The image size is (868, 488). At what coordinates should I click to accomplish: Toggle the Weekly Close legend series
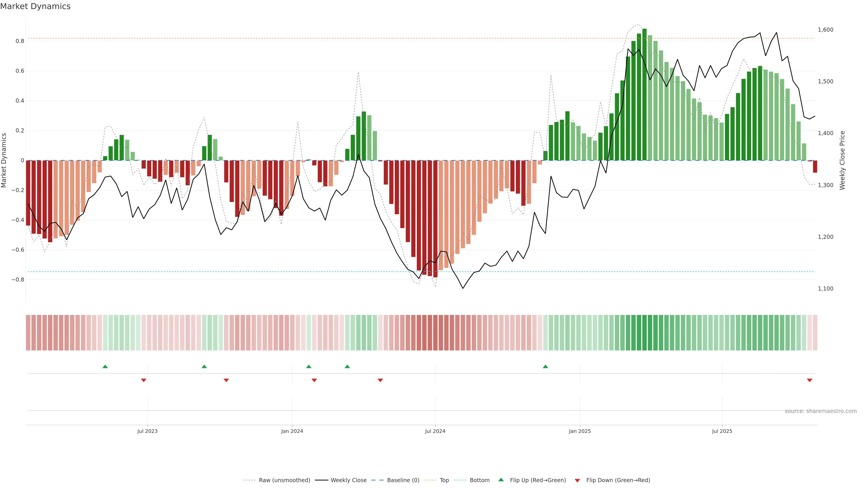coord(348,480)
